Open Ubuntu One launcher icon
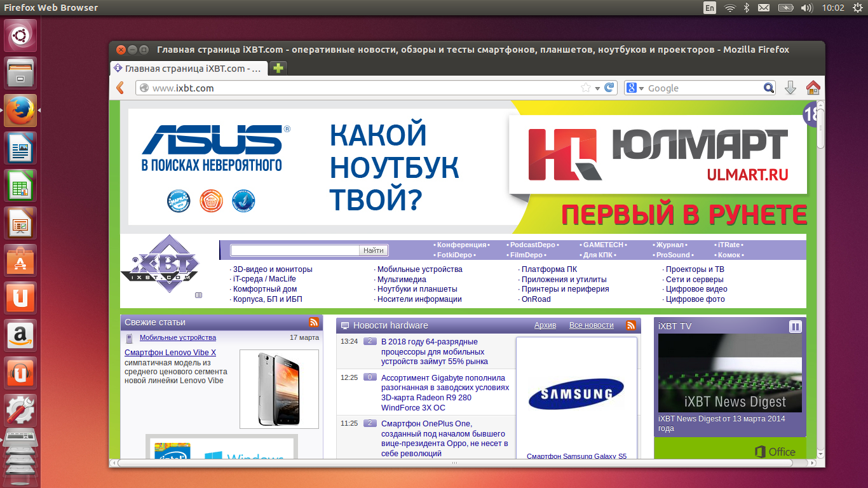This screenshot has width=868, height=488. [22, 298]
